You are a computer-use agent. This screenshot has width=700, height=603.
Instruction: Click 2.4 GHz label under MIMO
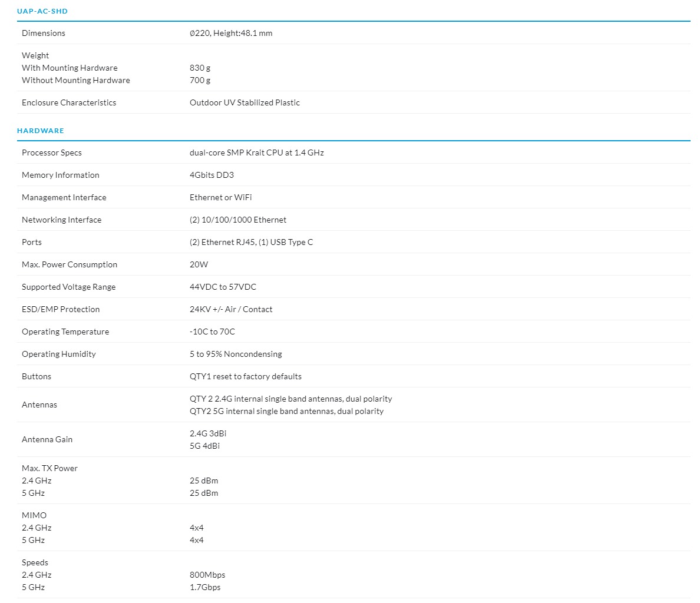point(37,528)
